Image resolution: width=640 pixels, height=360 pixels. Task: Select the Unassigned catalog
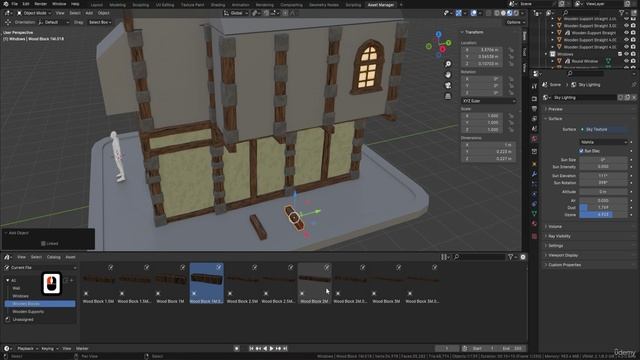23,320
